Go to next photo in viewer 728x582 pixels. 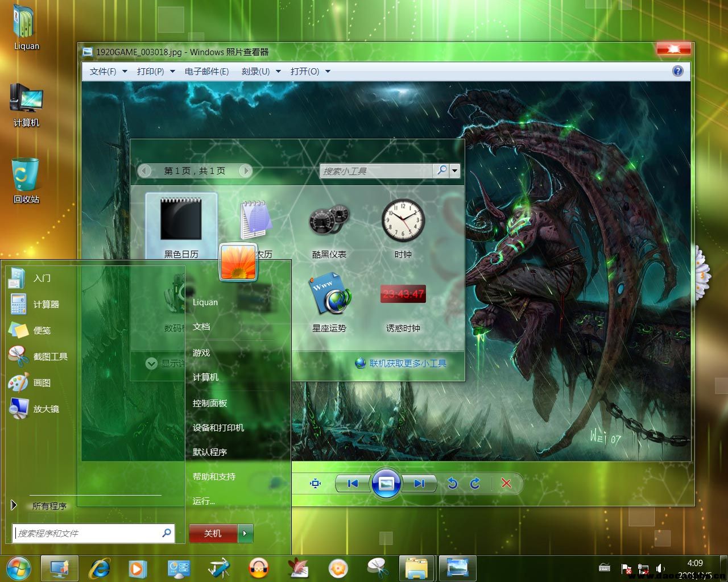(x=420, y=483)
